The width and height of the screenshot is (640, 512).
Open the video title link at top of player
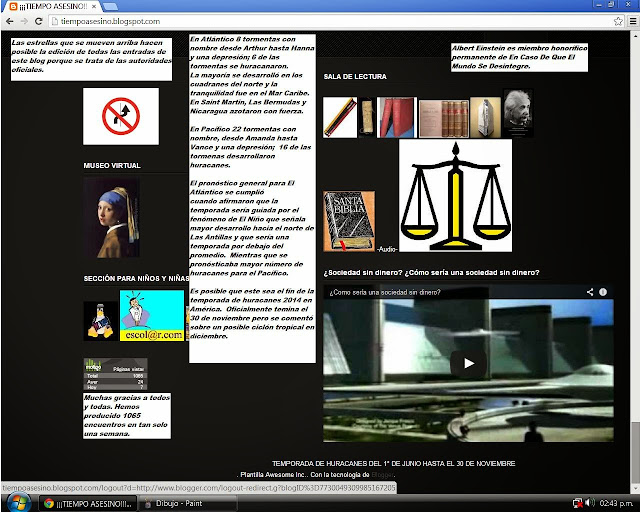pos(385,292)
